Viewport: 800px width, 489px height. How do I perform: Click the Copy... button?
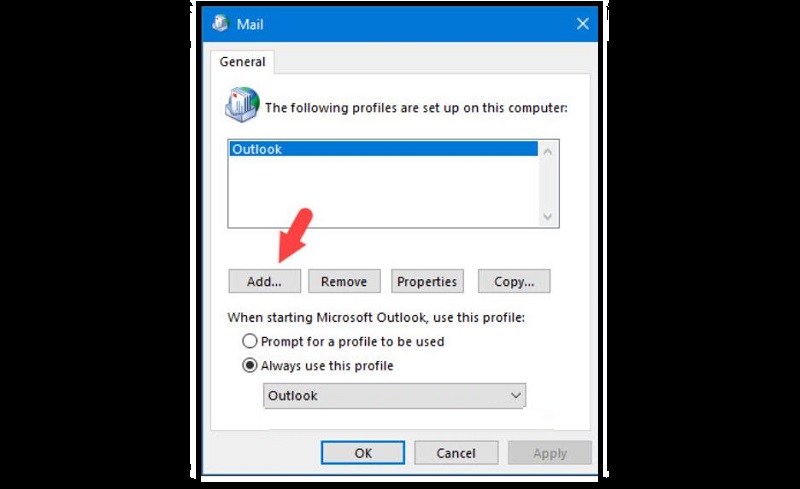[x=514, y=281]
